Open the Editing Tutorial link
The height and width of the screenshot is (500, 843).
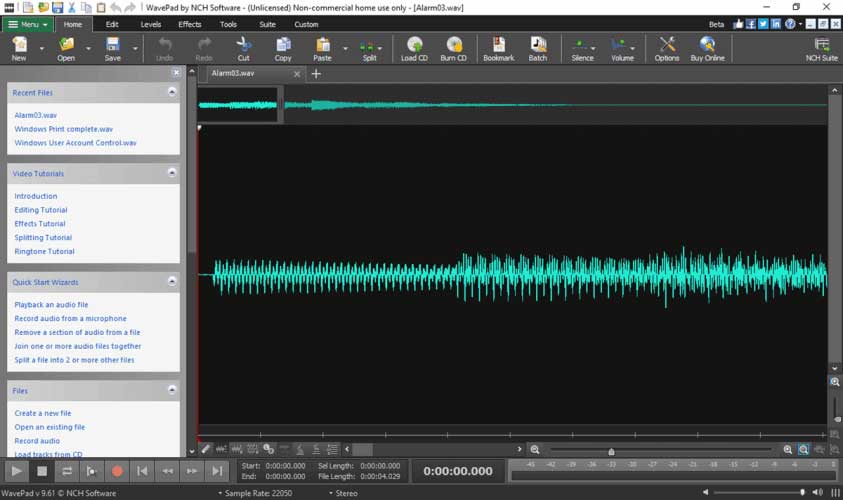41,210
